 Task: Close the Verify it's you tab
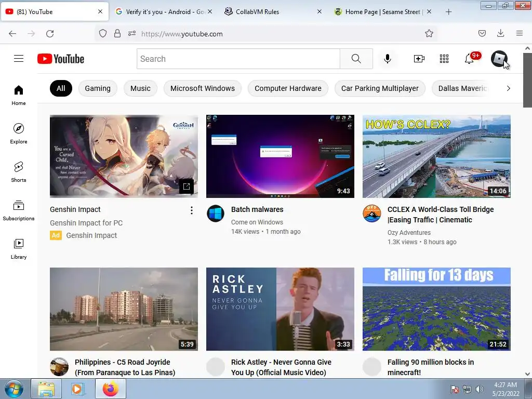point(210,12)
